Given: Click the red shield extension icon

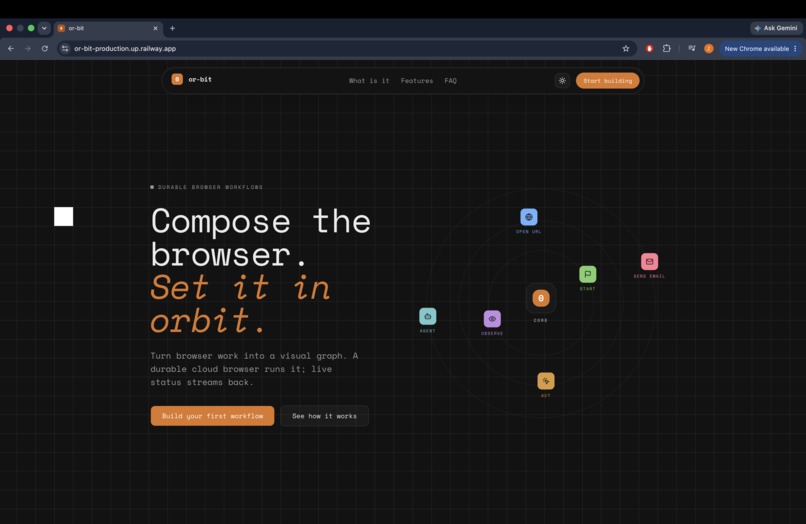Looking at the screenshot, I should click(649, 48).
